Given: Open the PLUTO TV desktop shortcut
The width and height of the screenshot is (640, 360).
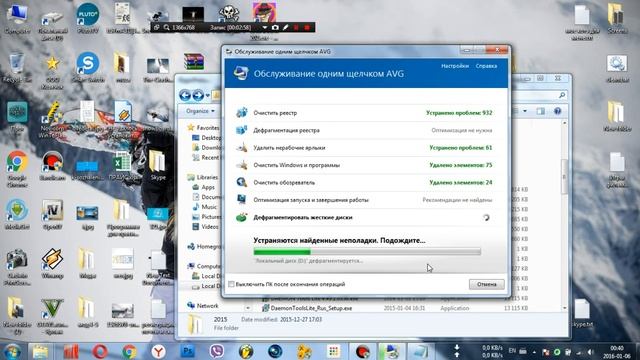Looking at the screenshot, I should [87, 18].
